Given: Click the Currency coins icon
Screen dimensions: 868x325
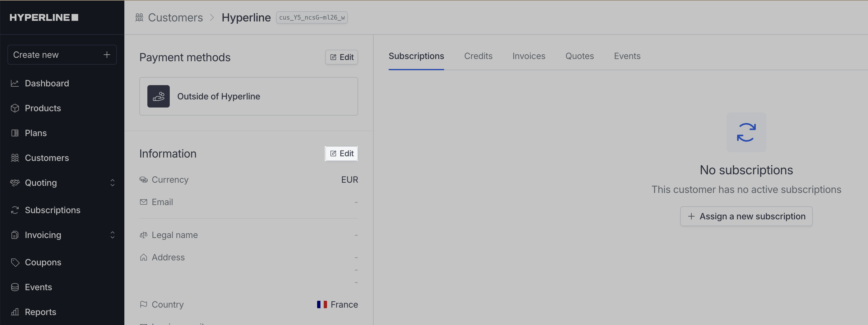Looking at the screenshot, I should click(144, 180).
